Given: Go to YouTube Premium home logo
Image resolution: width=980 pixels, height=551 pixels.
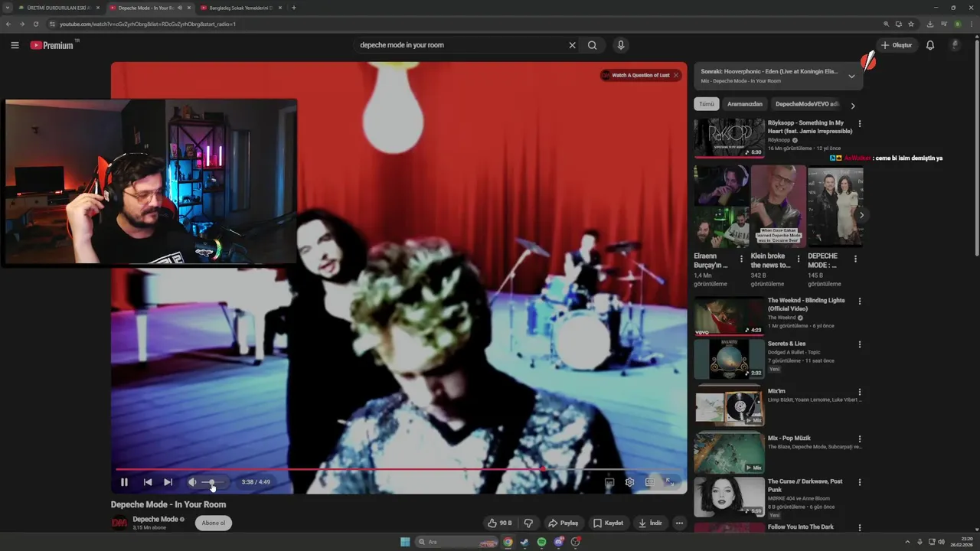Looking at the screenshot, I should (52, 45).
